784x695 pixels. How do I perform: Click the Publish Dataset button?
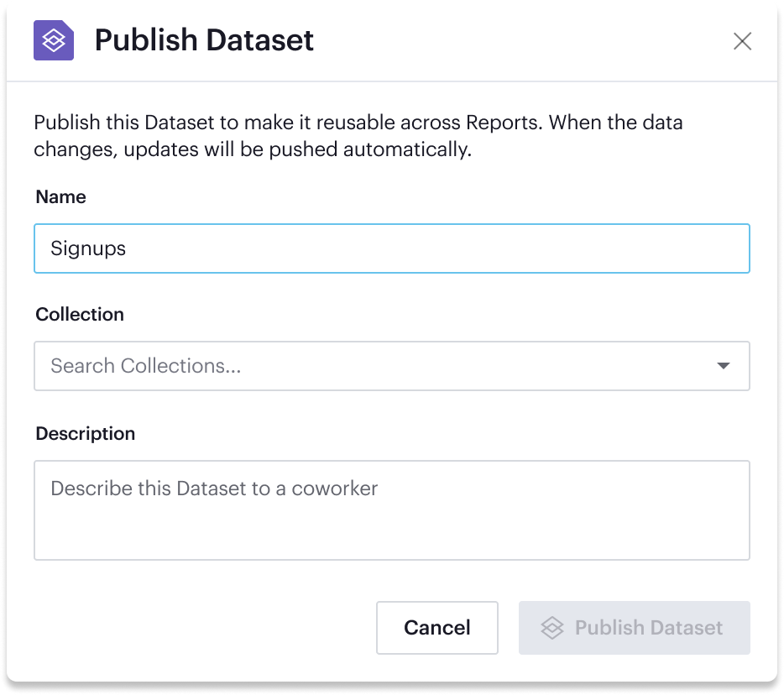(635, 628)
